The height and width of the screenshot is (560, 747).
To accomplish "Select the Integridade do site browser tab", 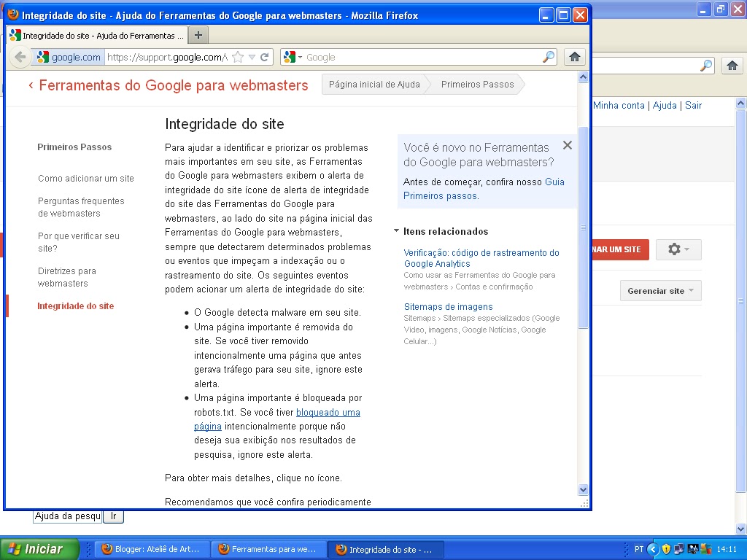I will point(97,35).
